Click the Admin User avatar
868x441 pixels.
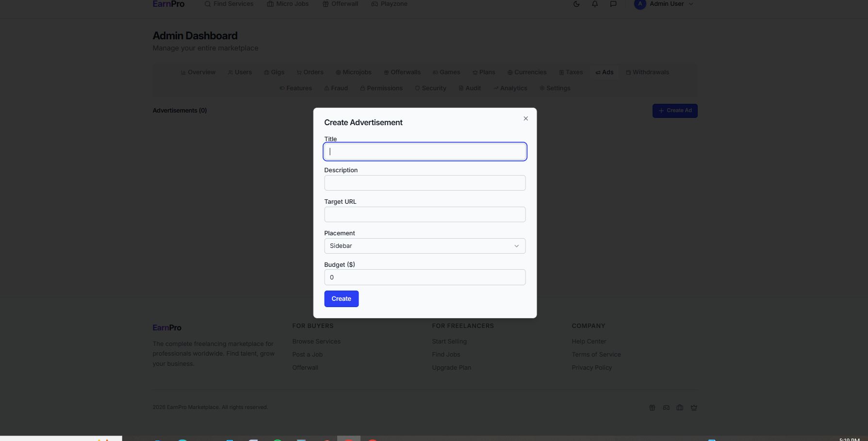point(640,4)
